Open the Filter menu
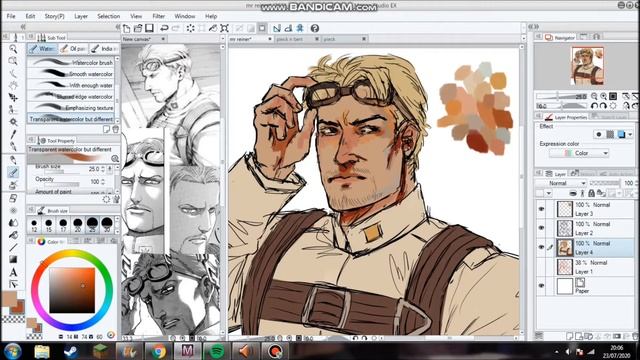 tap(158, 16)
